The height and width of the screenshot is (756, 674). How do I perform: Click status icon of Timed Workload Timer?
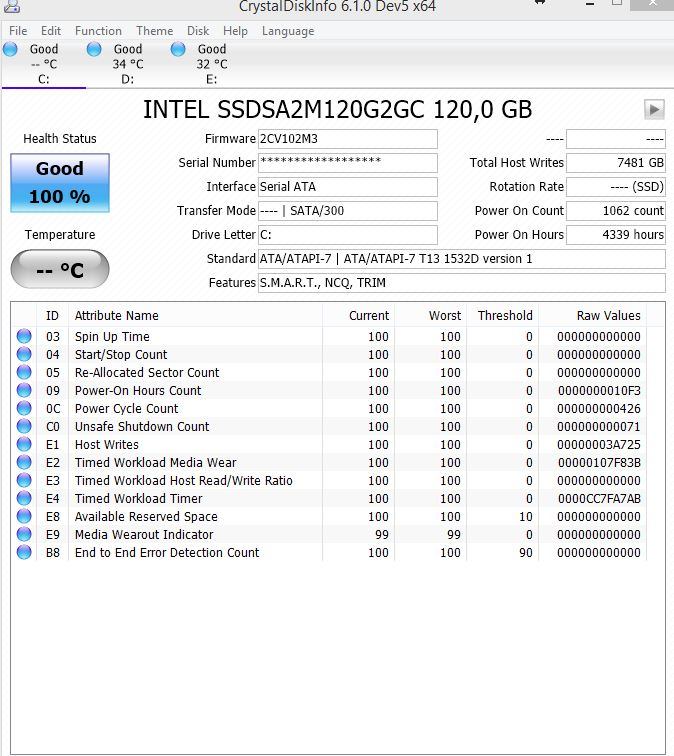(x=24, y=498)
